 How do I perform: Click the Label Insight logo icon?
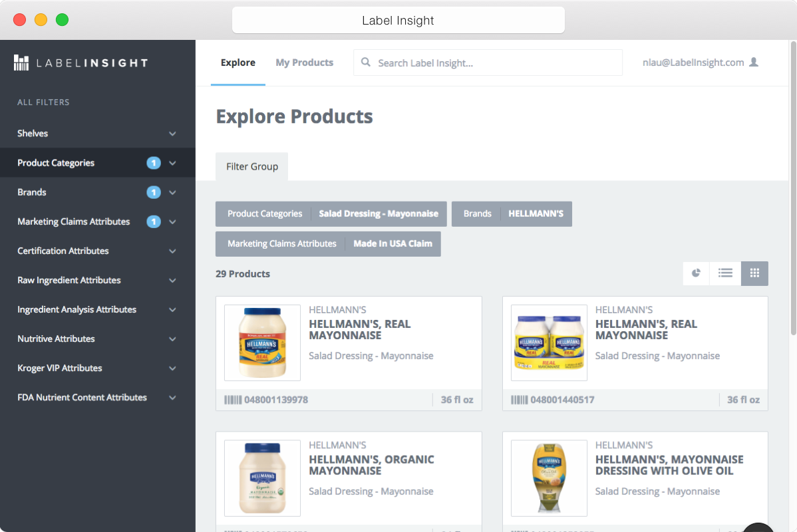pos(21,63)
